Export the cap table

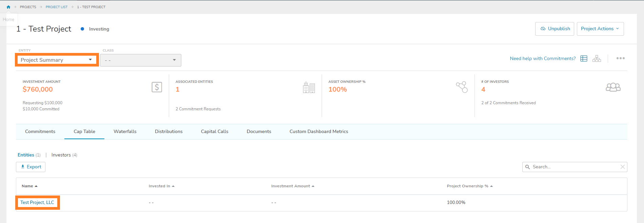click(x=31, y=167)
